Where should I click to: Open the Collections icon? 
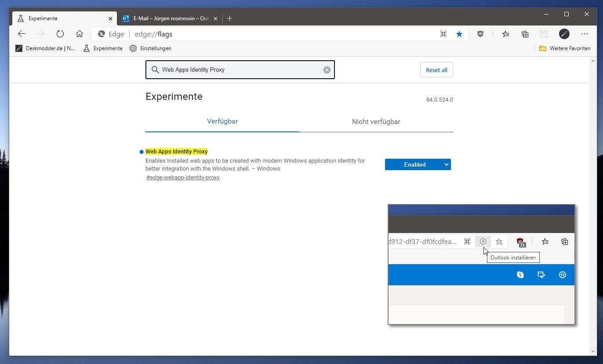tap(525, 34)
